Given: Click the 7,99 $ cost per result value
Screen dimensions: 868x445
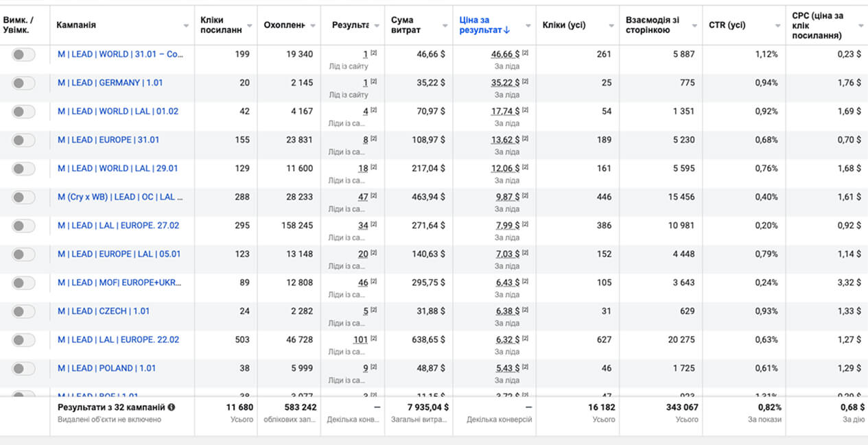Looking at the screenshot, I should [507, 226].
